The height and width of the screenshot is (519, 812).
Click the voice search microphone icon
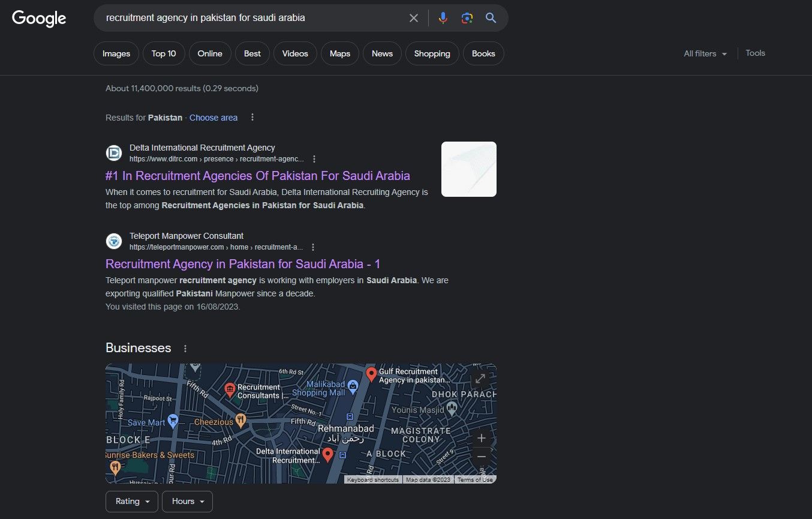click(x=443, y=18)
